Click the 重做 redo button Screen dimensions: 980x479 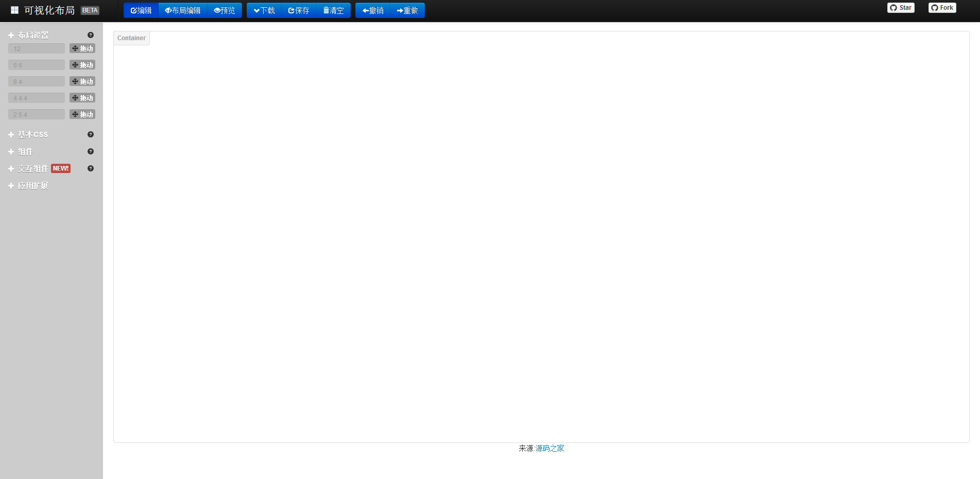[407, 10]
